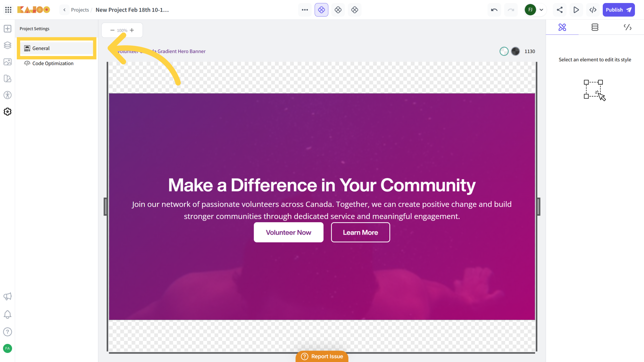Image resolution: width=644 pixels, height=362 pixels.
Task: Expand the FJ user avatar dropdown
Action: (541, 10)
